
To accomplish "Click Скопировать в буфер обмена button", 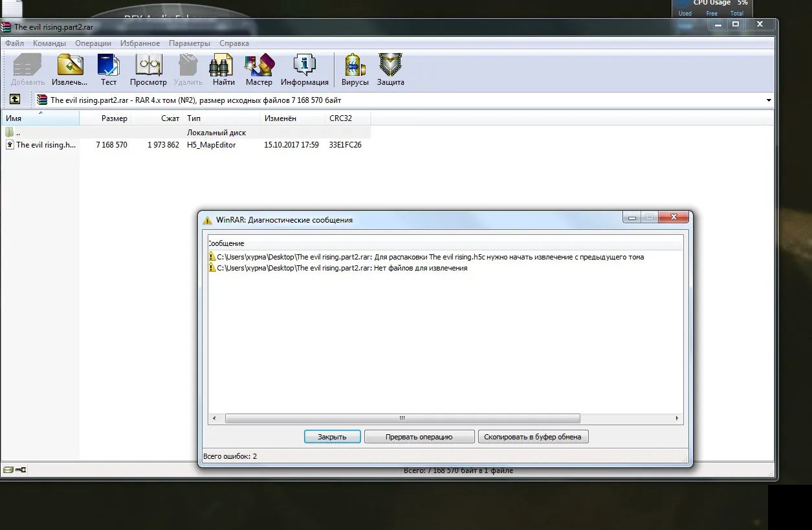I will 533,437.
